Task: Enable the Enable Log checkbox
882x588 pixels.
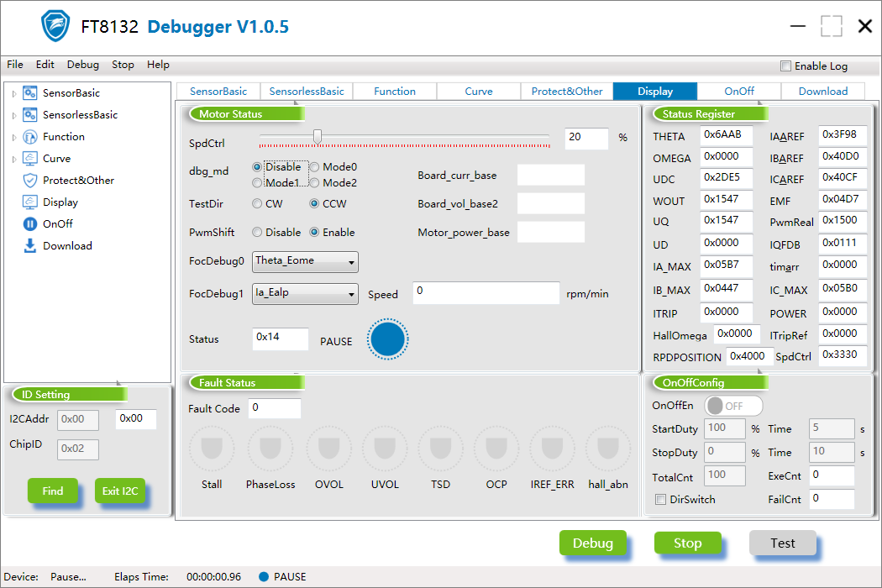Action: coord(785,66)
